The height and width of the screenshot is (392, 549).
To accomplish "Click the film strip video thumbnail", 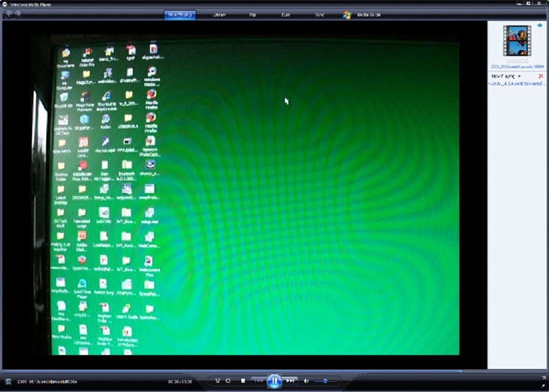I will click(517, 40).
